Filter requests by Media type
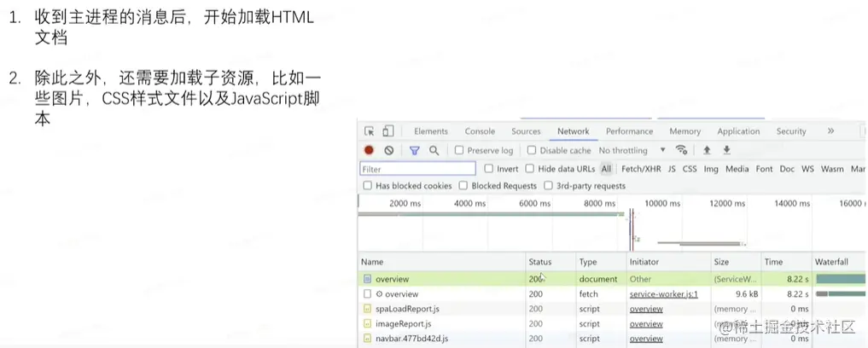 737,169
